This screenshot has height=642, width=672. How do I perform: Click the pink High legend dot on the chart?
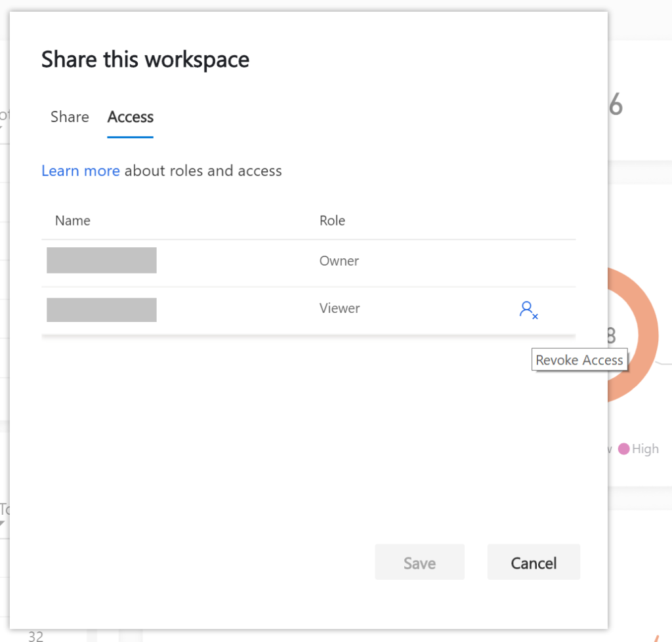coord(624,449)
